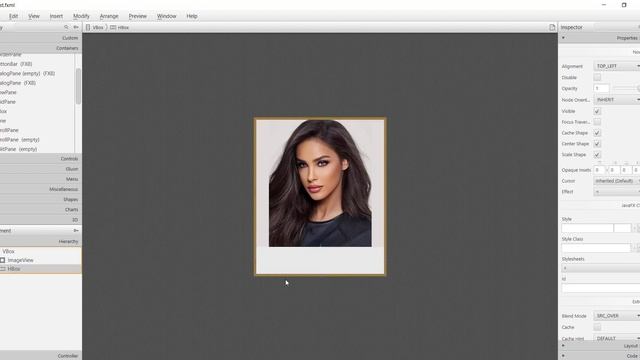Open the Controller section header

coord(40,356)
